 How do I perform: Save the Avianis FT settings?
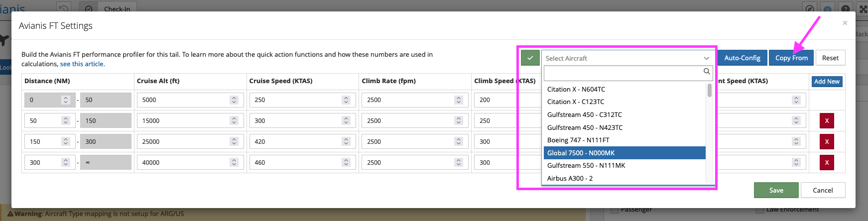[x=776, y=190]
